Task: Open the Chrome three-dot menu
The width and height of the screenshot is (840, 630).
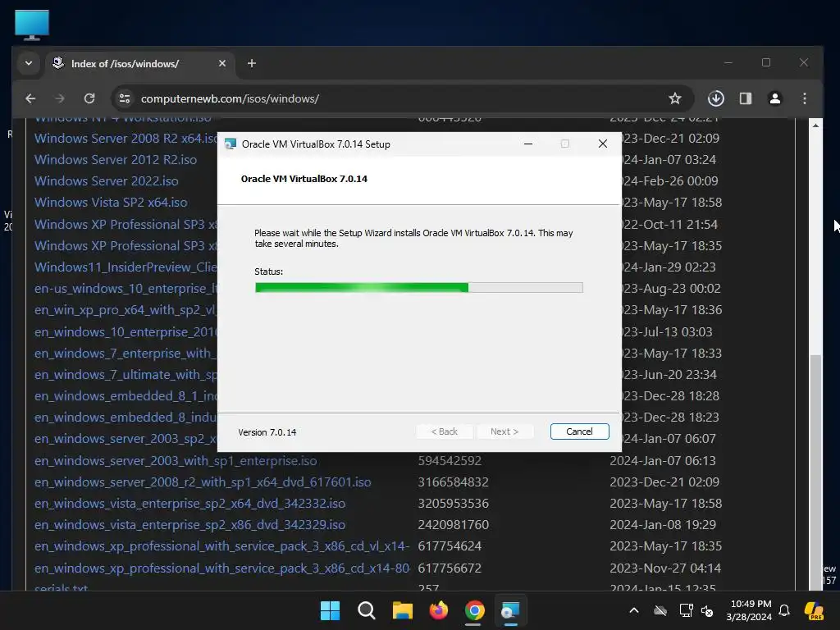Action: coord(804,98)
